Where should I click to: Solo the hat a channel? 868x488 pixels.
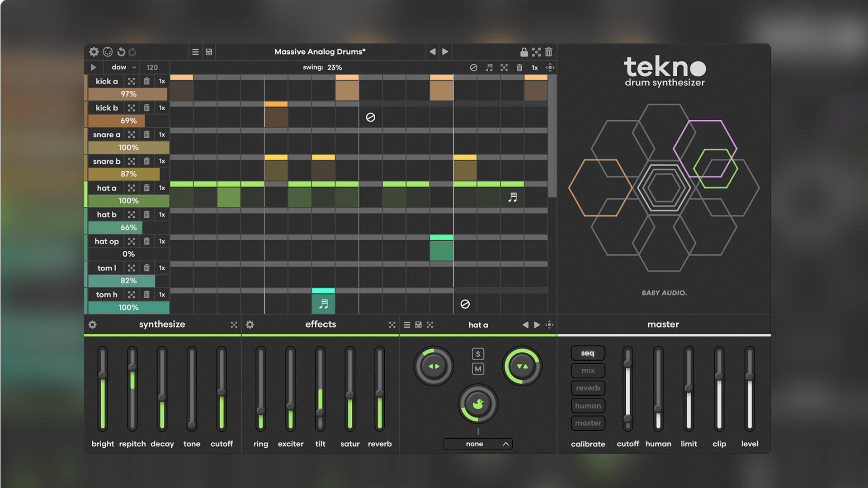pyautogui.click(x=478, y=354)
